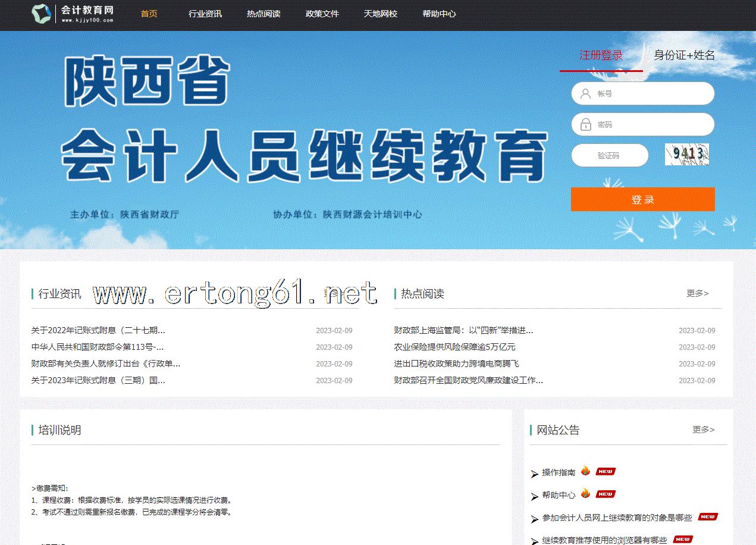Image resolution: width=756 pixels, height=545 pixels.
Task: Click the 会计教育网 site logo
Action: [73, 14]
